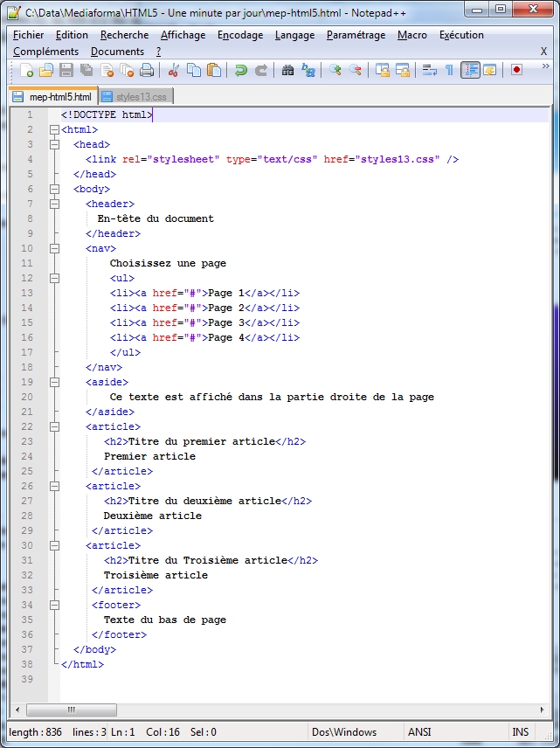560x748 pixels.
Task: Toggle the Show indent guide button
Action: 470,71
